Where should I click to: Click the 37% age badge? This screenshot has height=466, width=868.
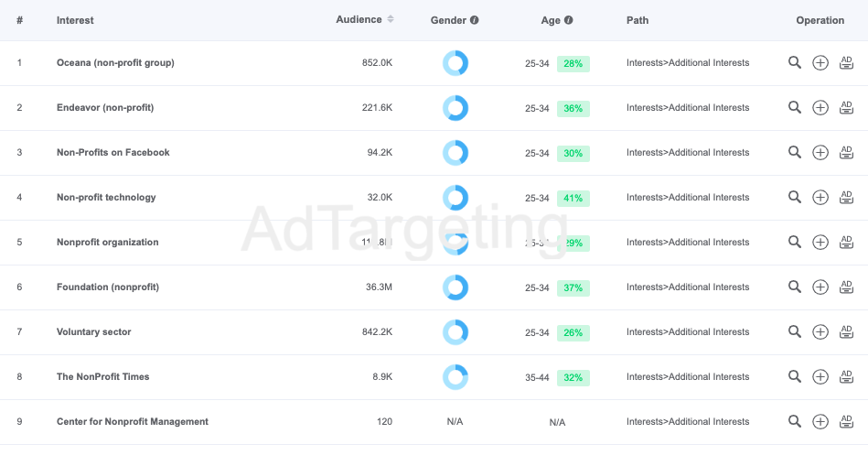573,288
